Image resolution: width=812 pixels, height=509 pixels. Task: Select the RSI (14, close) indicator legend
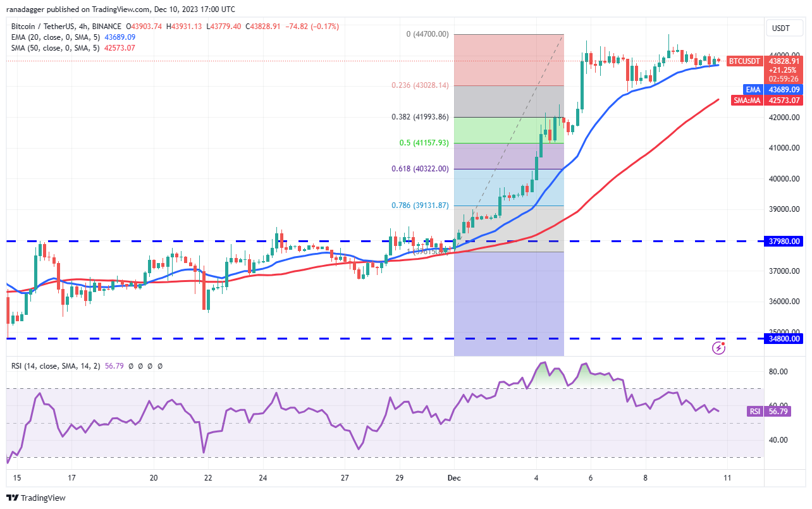[x=56, y=365]
